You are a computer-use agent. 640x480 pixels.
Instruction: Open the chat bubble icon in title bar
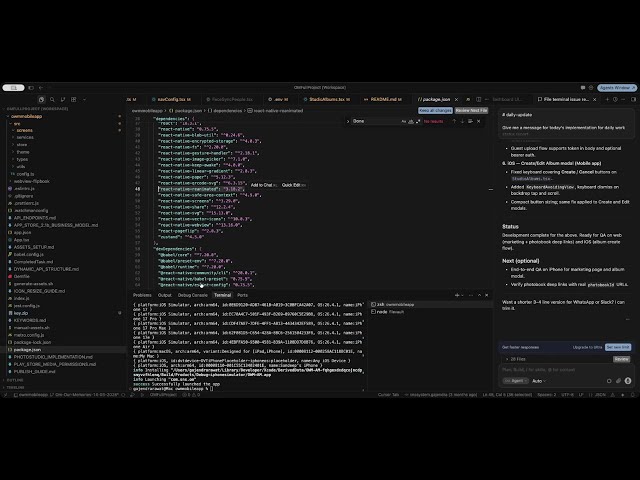582,87
